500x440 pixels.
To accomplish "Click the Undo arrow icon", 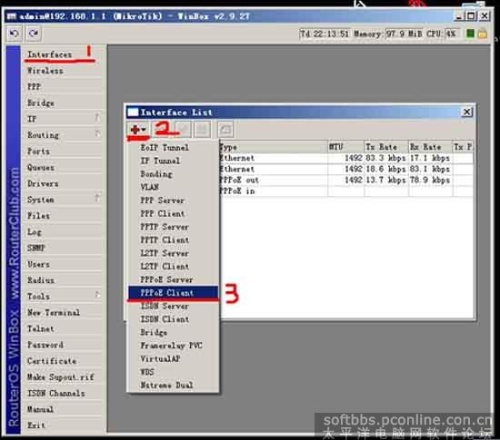I will 14,33.
